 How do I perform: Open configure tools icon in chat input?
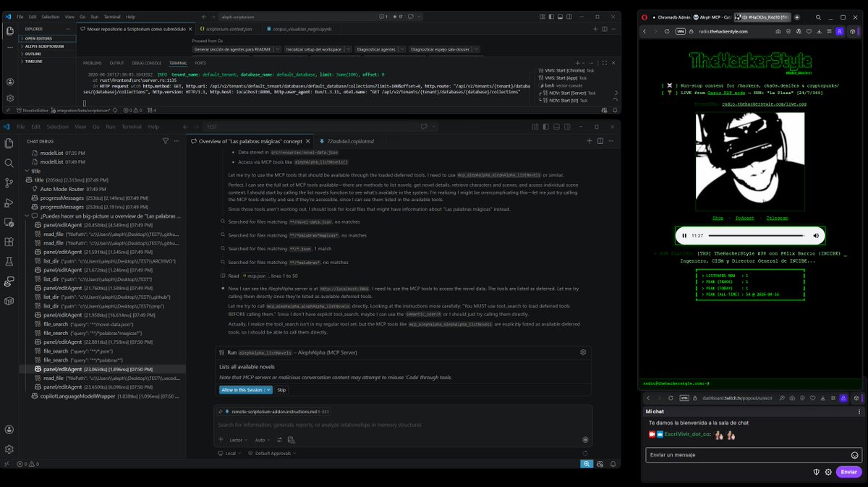click(280, 439)
